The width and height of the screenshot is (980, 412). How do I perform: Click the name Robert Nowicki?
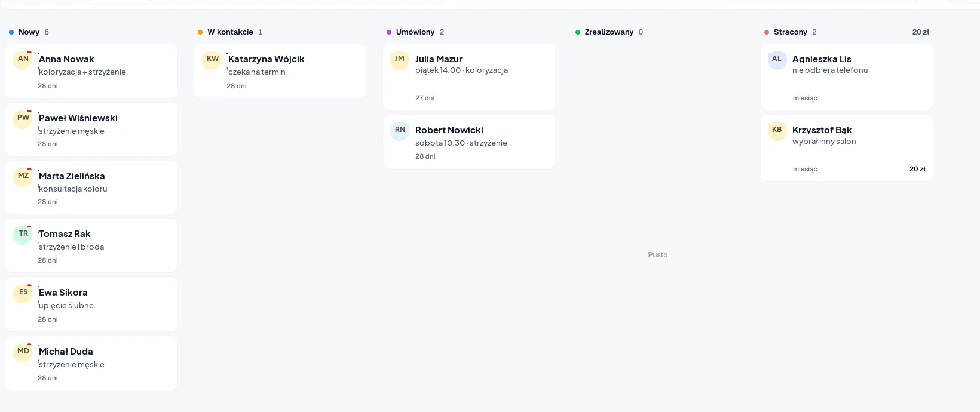(x=449, y=130)
